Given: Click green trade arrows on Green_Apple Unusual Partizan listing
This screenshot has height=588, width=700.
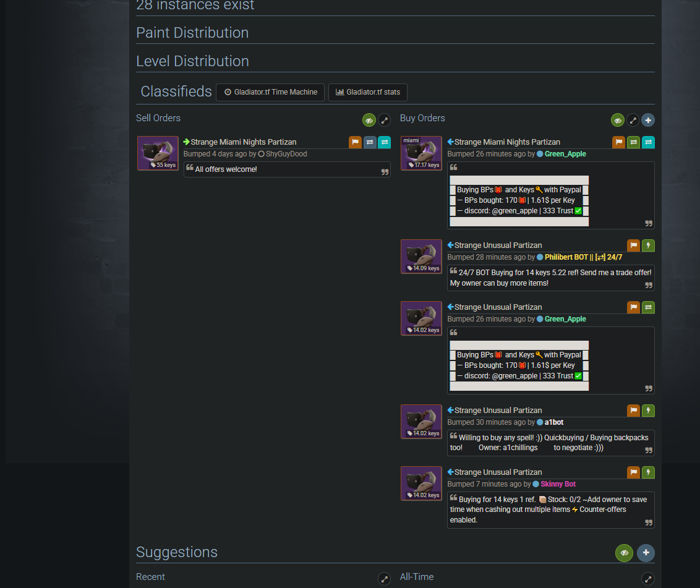Looking at the screenshot, I should coord(648,307).
